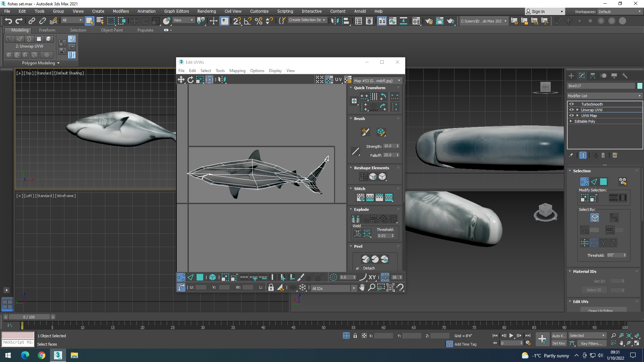Open the Modifier List dropdown
Image resolution: width=644 pixels, height=362 pixels.
pyautogui.click(x=604, y=96)
